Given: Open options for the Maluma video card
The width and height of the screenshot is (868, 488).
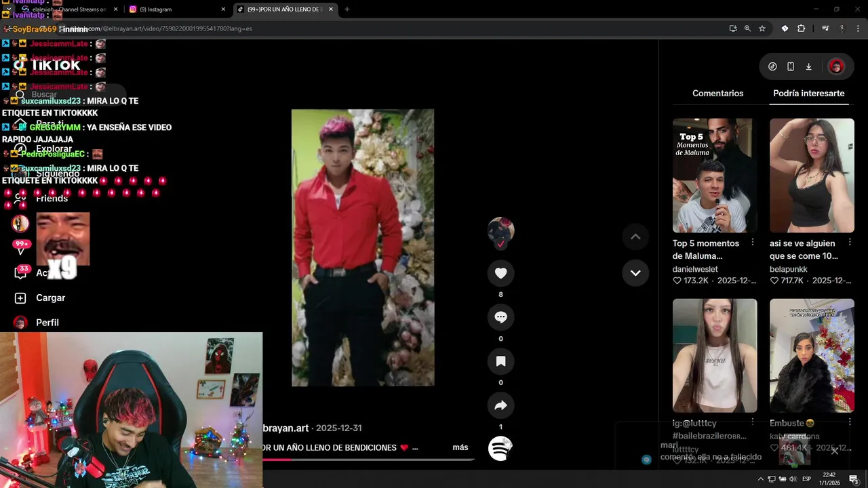Looking at the screenshot, I should coord(753,243).
